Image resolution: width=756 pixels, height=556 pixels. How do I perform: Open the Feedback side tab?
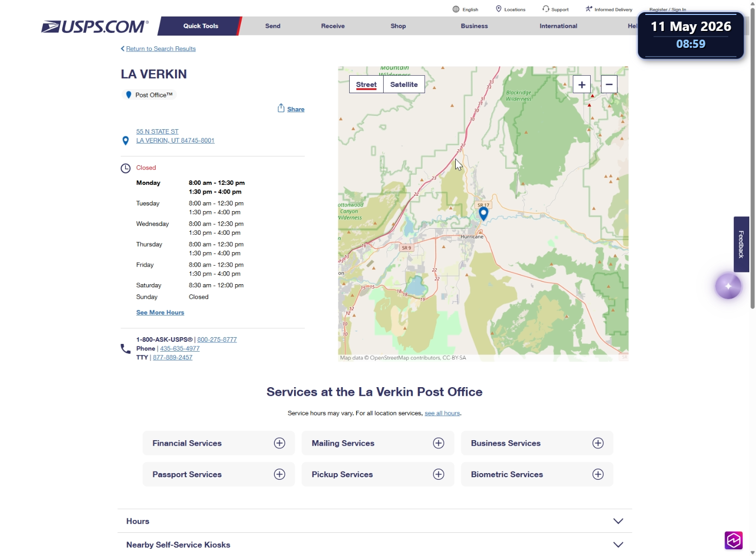[x=742, y=244]
